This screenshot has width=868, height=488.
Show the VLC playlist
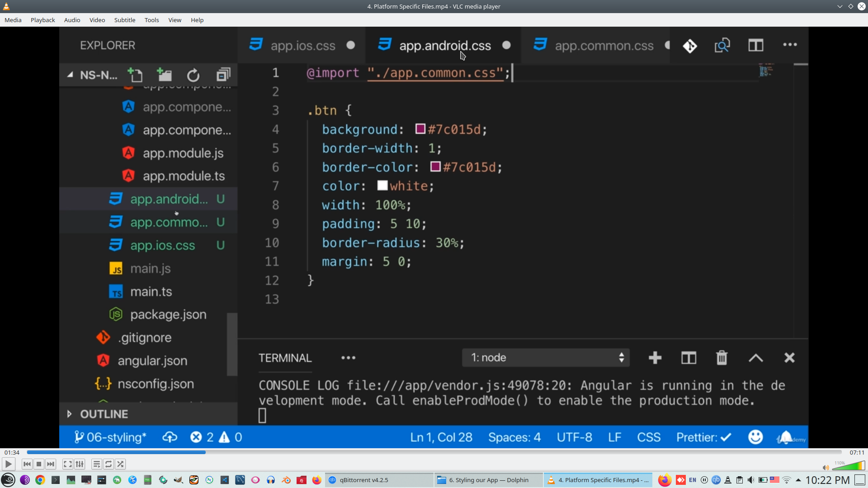96,464
